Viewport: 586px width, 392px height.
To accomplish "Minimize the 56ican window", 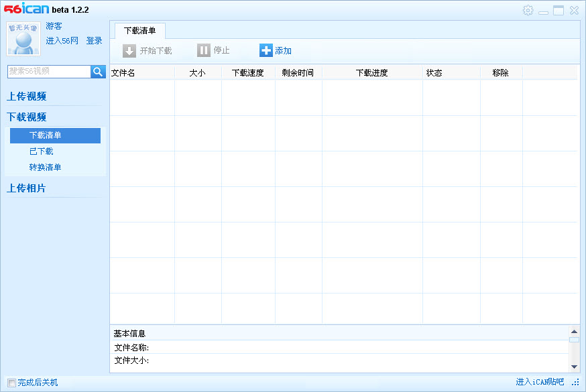I will click(x=543, y=12).
